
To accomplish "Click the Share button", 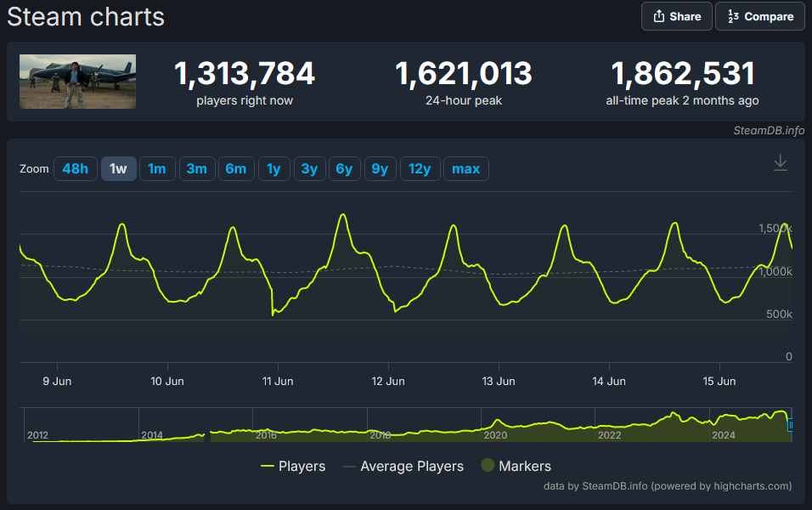I will [676, 16].
